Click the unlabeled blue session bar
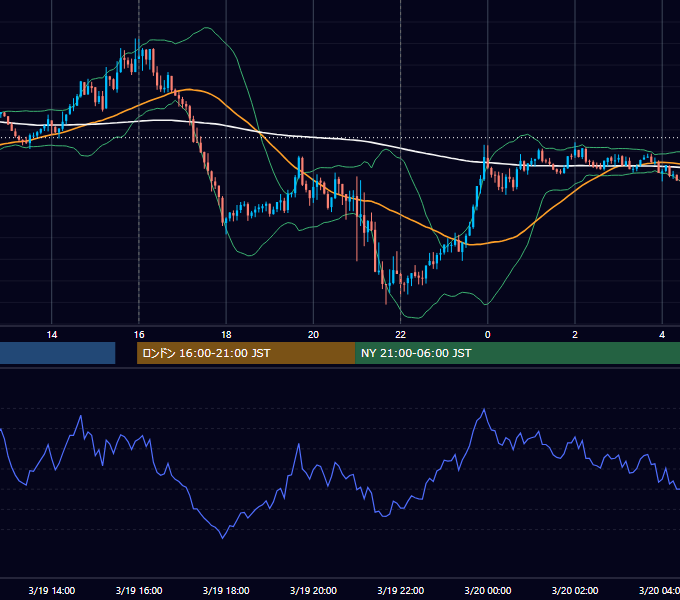This screenshot has width=680, height=600. pos(57,353)
